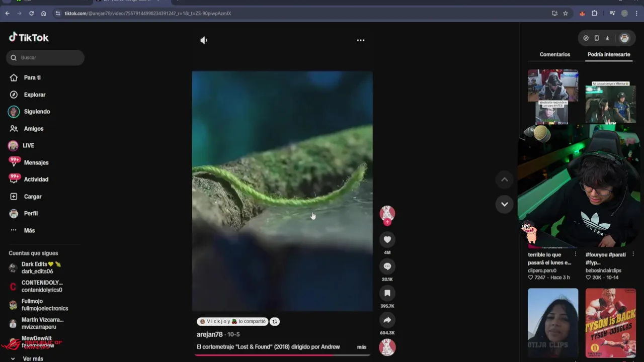Click the install app icon in address bar
The width and height of the screenshot is (644, 362).
click(554, 14)
